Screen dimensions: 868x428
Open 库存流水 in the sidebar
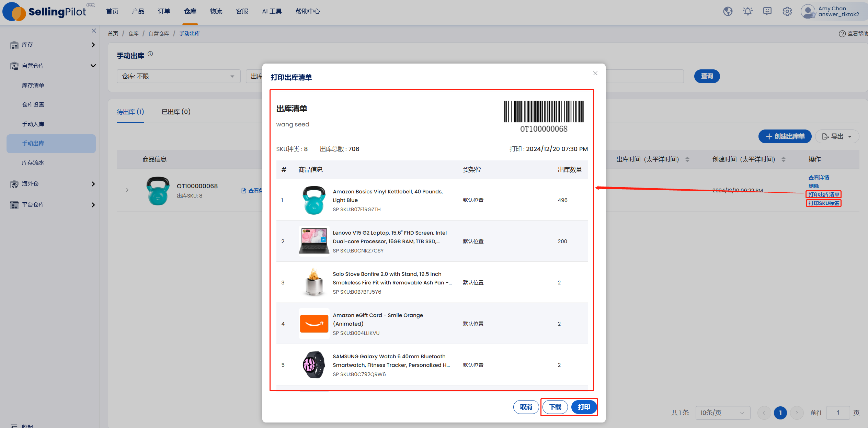pos(33,163)
